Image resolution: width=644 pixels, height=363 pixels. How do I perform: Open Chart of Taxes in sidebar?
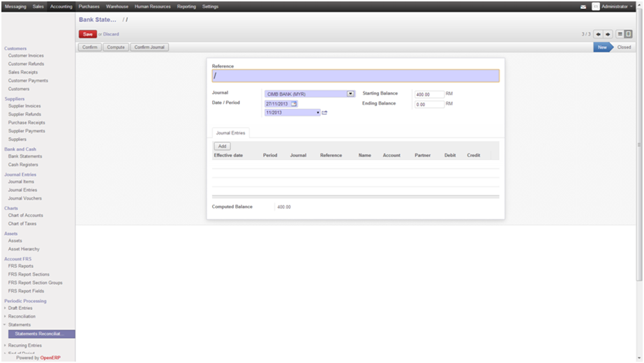click(22, 223)
